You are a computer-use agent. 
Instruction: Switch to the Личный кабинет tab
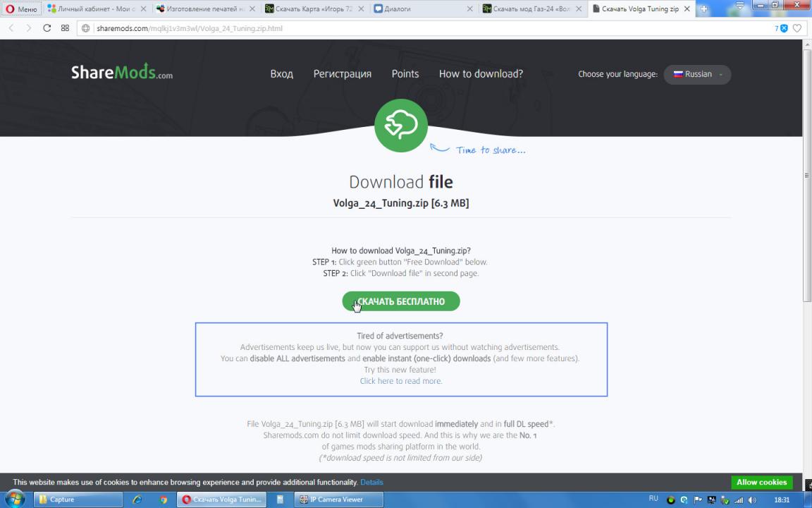pos(97,9)
